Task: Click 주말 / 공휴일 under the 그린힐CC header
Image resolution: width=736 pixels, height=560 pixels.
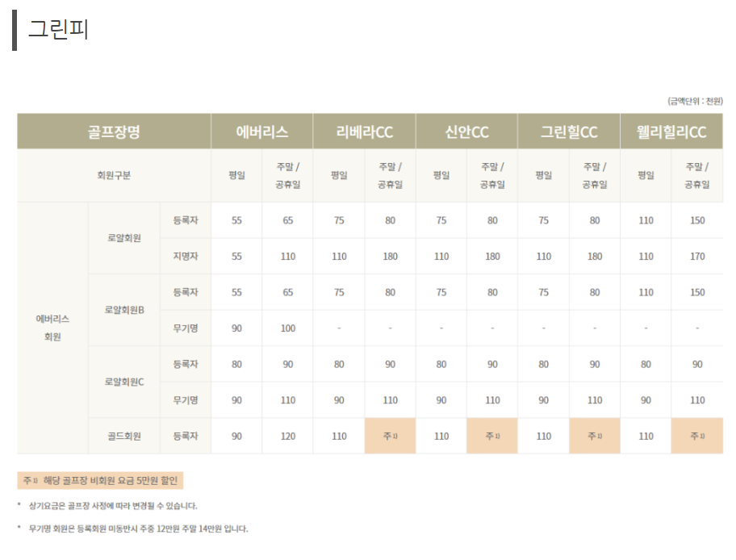Action: tap(595, 176)
